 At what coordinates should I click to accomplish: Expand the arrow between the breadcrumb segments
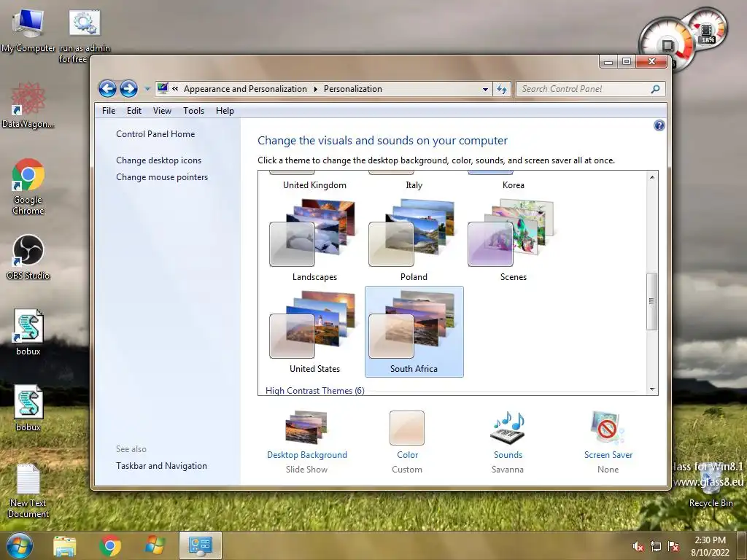(315, 89)
